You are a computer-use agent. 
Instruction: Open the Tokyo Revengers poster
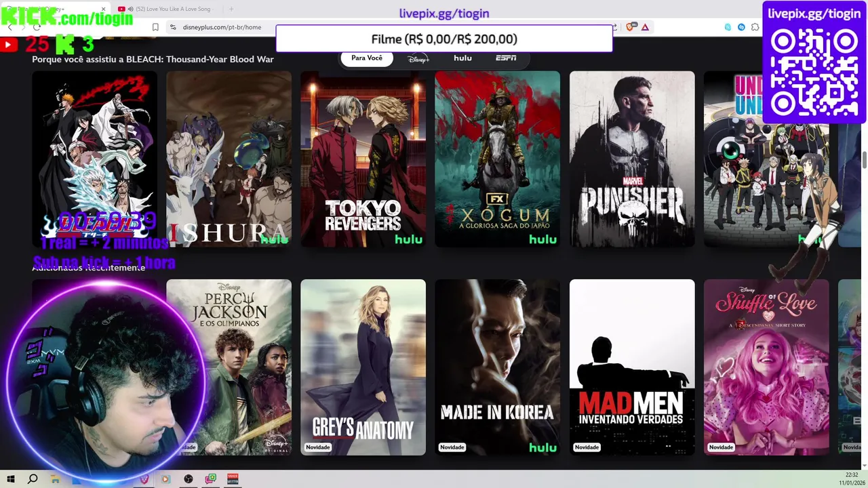coord(363,159)
